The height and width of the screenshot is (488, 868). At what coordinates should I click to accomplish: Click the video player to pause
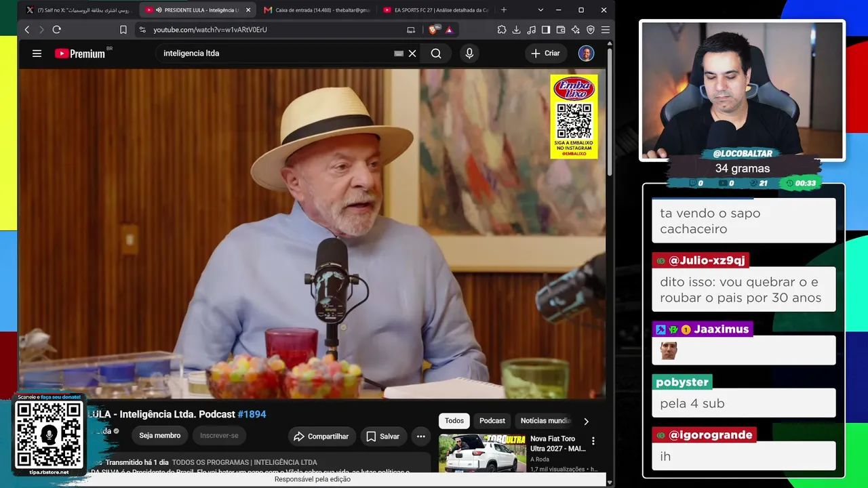tap(312, 234)
